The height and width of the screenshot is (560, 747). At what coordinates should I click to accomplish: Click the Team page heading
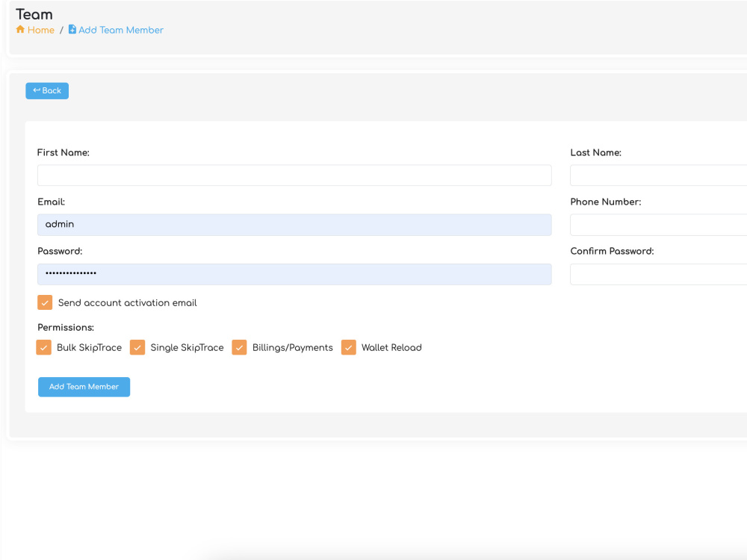tap(34, 14)
